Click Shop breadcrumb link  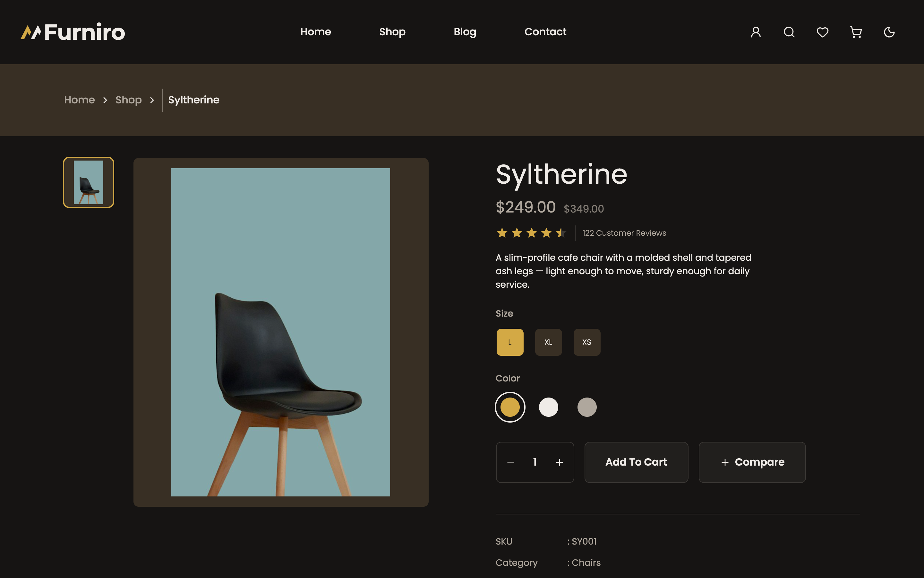(x=128, y=100)
